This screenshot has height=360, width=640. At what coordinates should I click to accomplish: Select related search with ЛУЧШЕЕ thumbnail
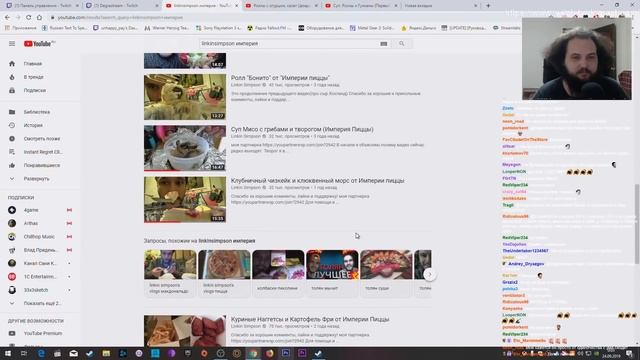(332, 273)
